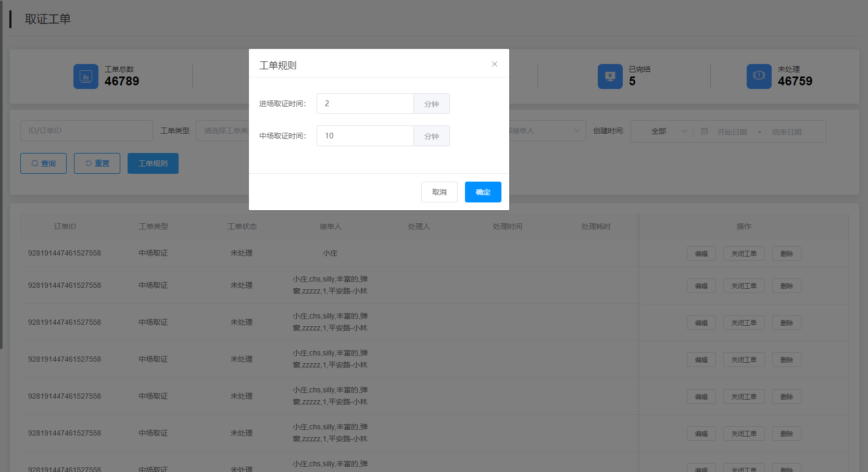Open the 工单类型 select dropdown

(x=223, y=131)
